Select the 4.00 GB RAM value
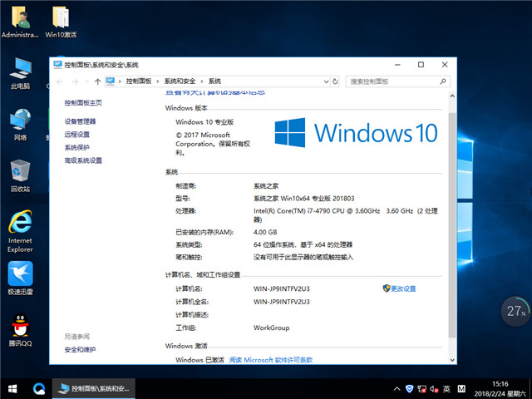Image resolution: width=532 pixels, height=399 pixels. pos(265,232)
